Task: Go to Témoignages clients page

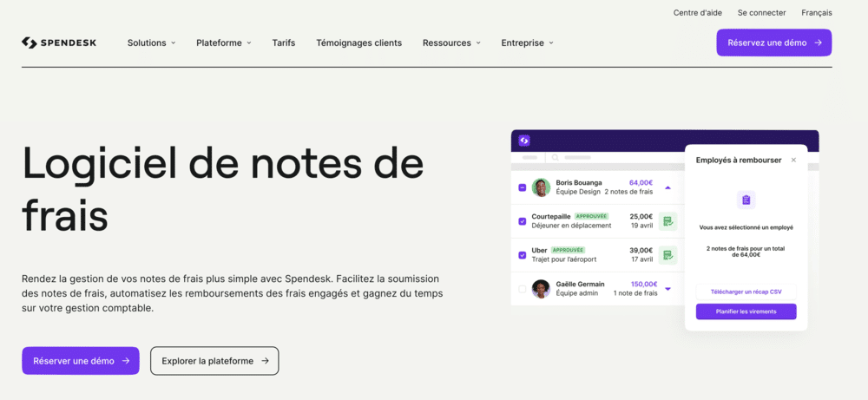Action: tap(358, 43)
